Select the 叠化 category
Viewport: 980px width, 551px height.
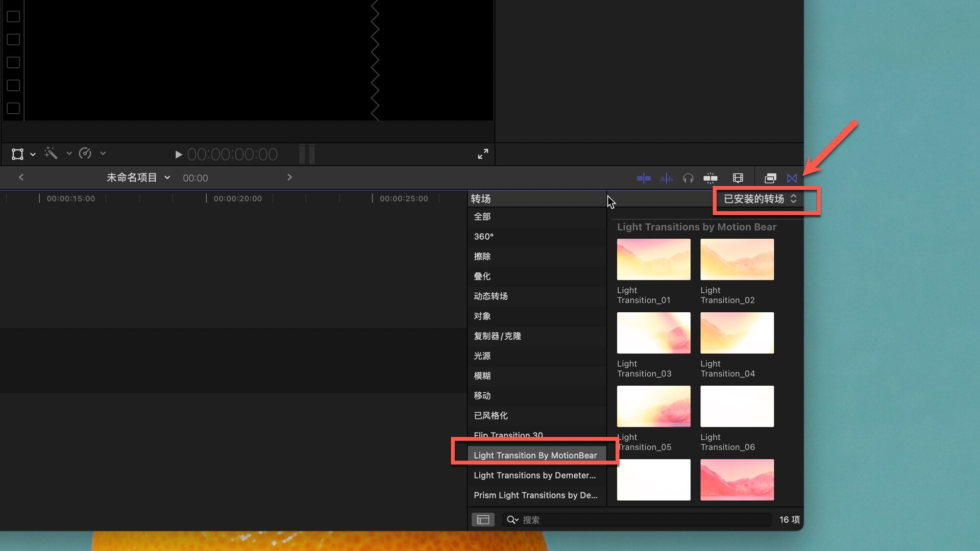click(537, 276)
